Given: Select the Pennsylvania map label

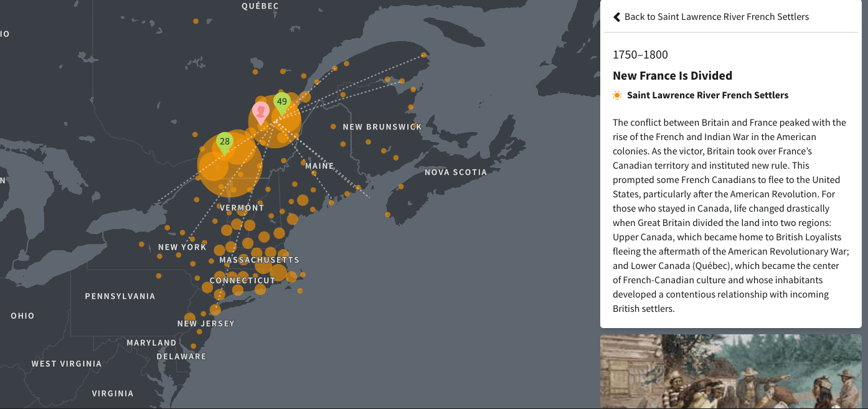Looking at the screenshot, I should coord(120,296).
